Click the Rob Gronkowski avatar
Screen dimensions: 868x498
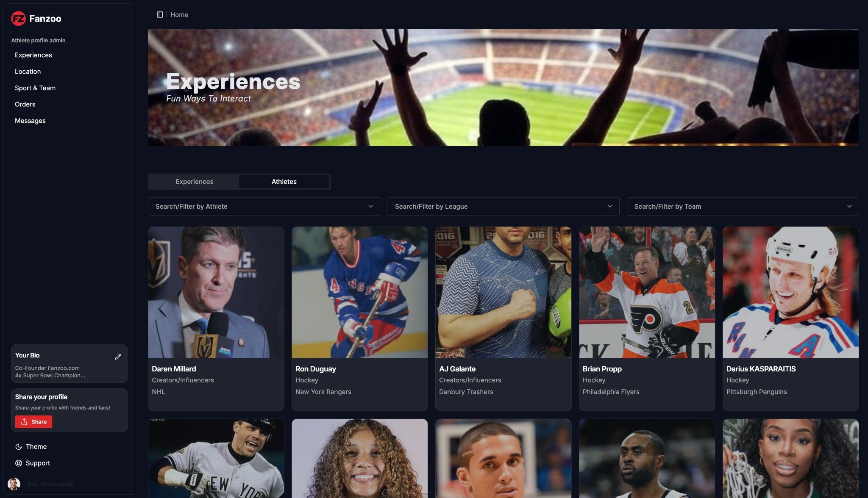point(14,484)
